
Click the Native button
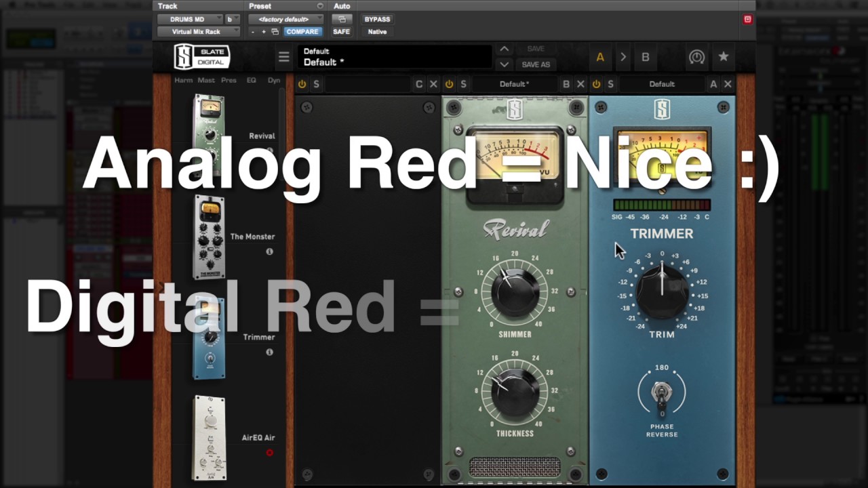point(377,32)
